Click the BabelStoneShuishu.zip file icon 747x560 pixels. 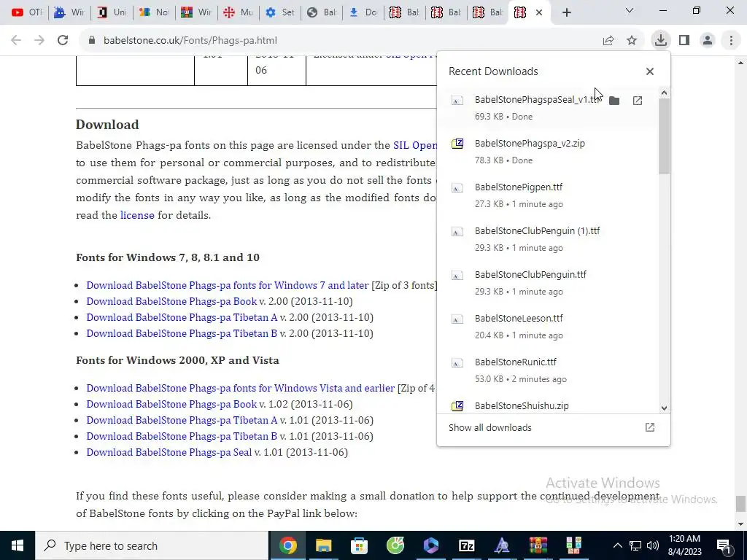tap(457, 405)
